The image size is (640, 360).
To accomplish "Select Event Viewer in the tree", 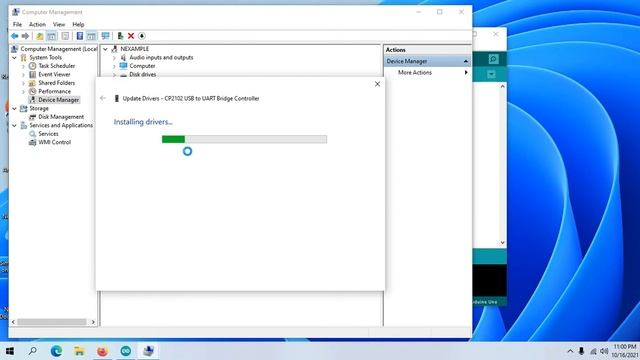I will (54, 74).
